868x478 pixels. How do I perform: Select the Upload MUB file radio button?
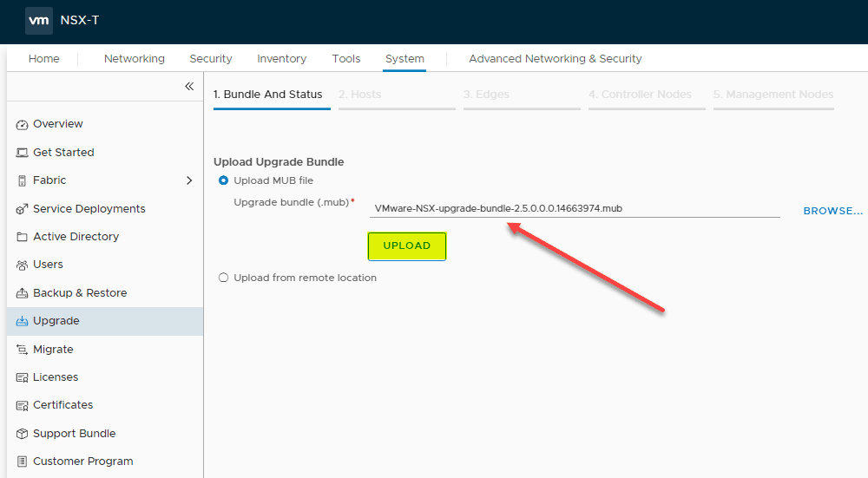pos(224,180)
